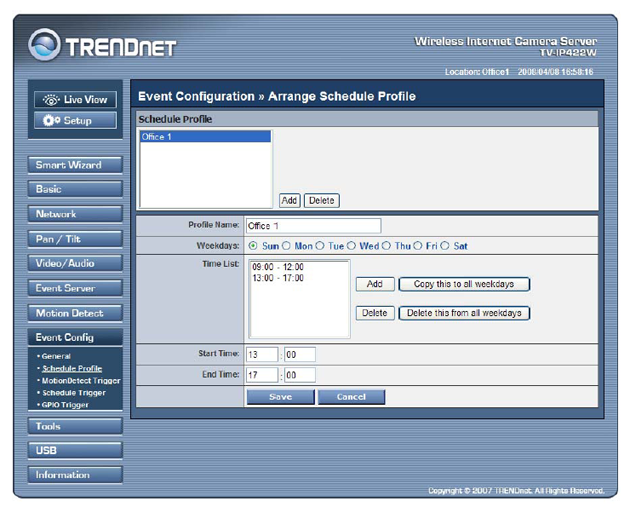The image size is (630, 507).
Task: Select the Wed weekday radio button
Action: pos(351,245)
